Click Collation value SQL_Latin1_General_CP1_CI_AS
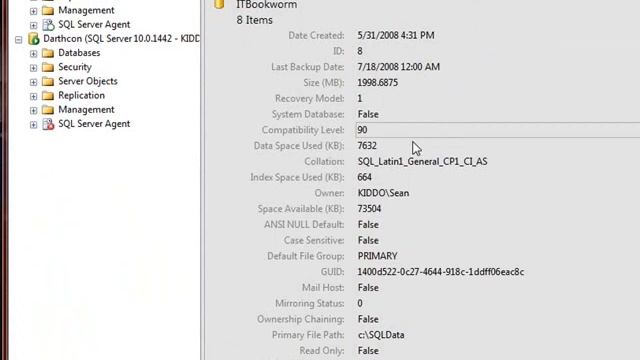 422,162
